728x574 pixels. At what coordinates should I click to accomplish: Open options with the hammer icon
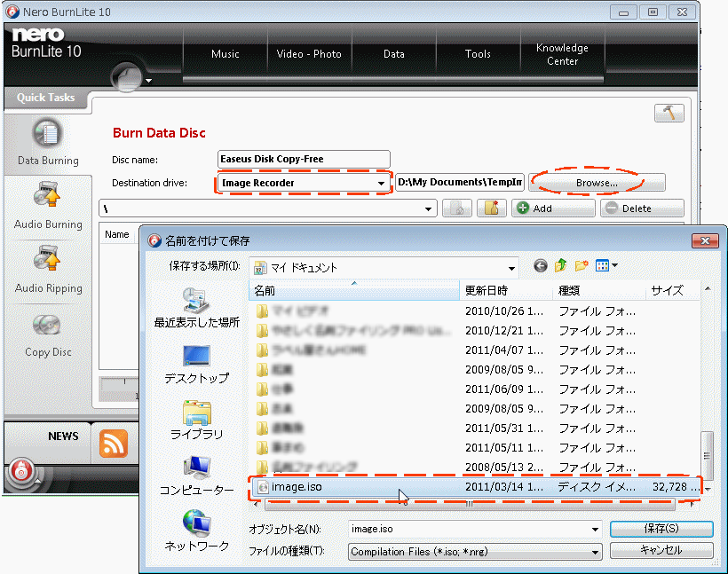(669, 114)
